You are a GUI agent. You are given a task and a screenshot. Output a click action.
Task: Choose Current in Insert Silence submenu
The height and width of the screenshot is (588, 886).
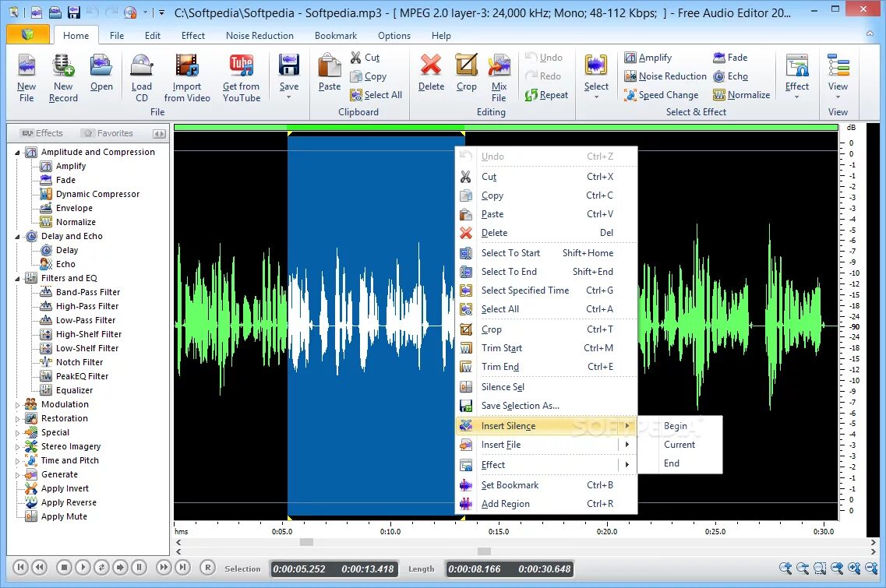680,445
